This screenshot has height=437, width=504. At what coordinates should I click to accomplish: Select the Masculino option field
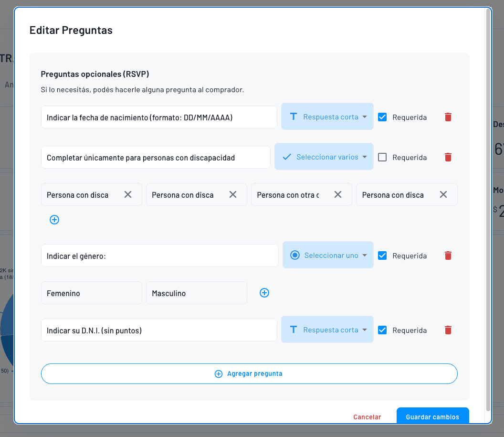point(196,293)
